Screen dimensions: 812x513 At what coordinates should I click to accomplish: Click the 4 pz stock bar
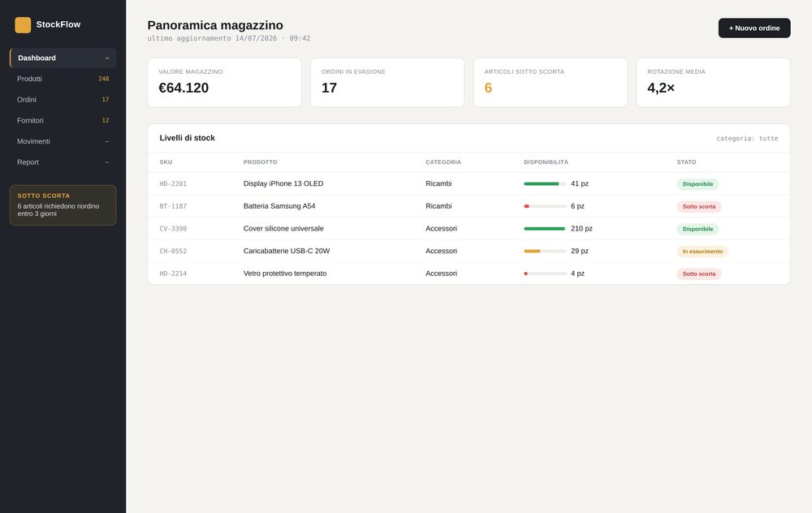pos(545,274)
